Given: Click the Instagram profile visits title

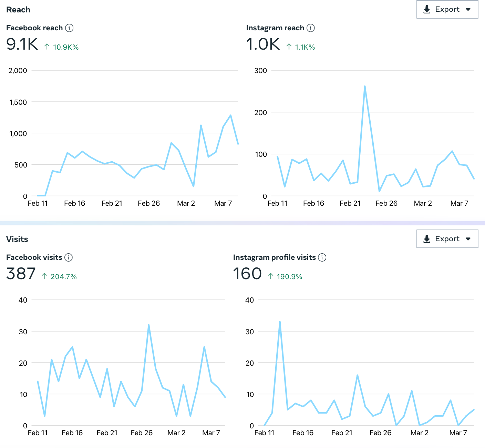Looking at the screenshot, I should point(275,257).
